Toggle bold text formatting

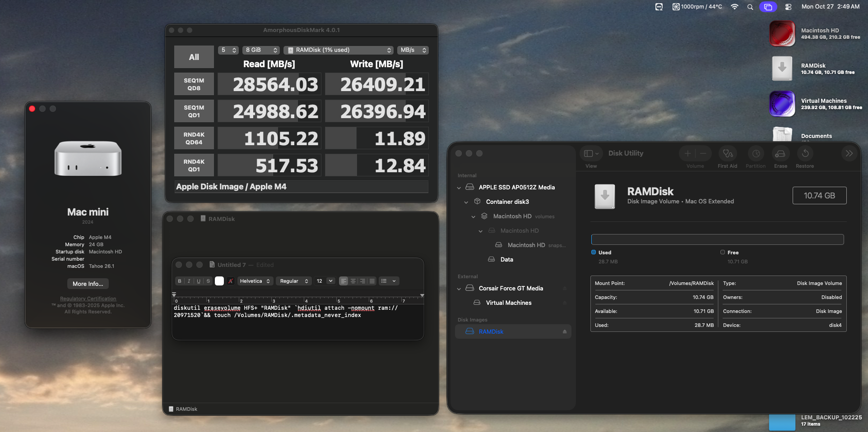[x=180, y=281]
